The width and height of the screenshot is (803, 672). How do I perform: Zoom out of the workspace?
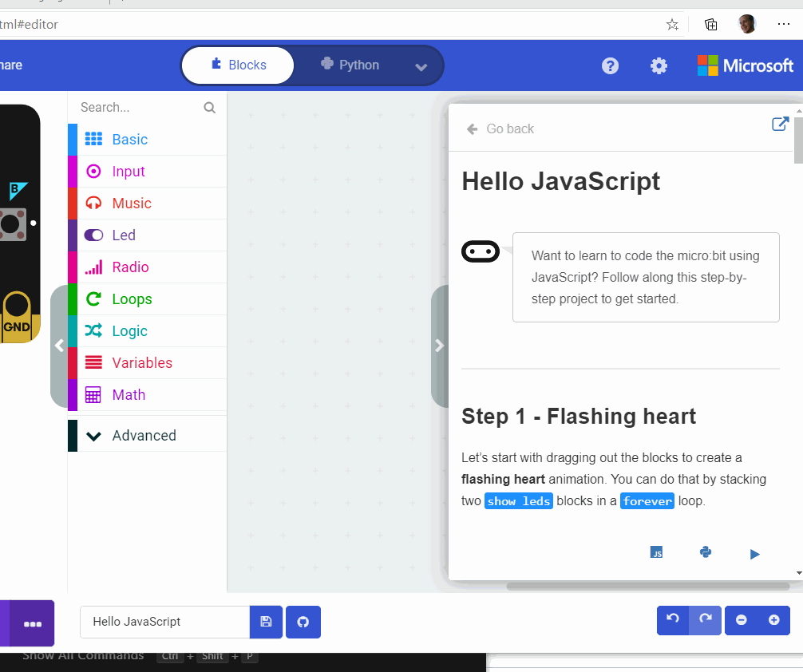click(x=741, y=620)
